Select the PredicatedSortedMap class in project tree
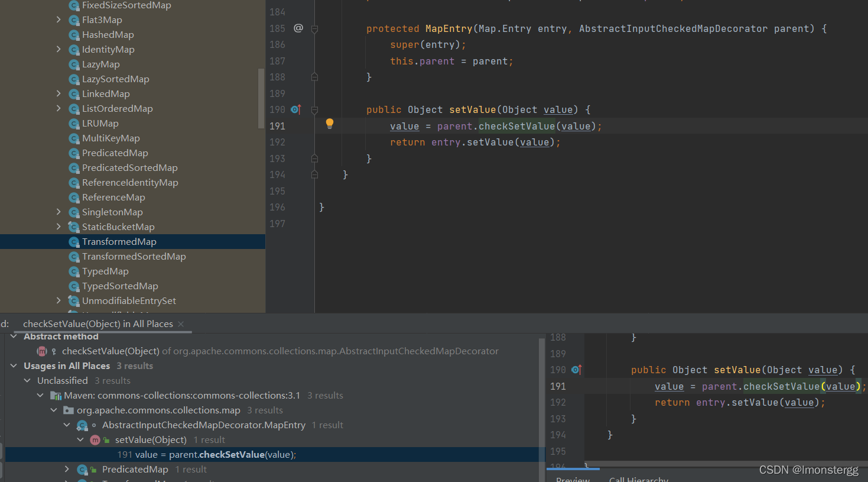The image size is (868, 482). (x=130, y=168)
